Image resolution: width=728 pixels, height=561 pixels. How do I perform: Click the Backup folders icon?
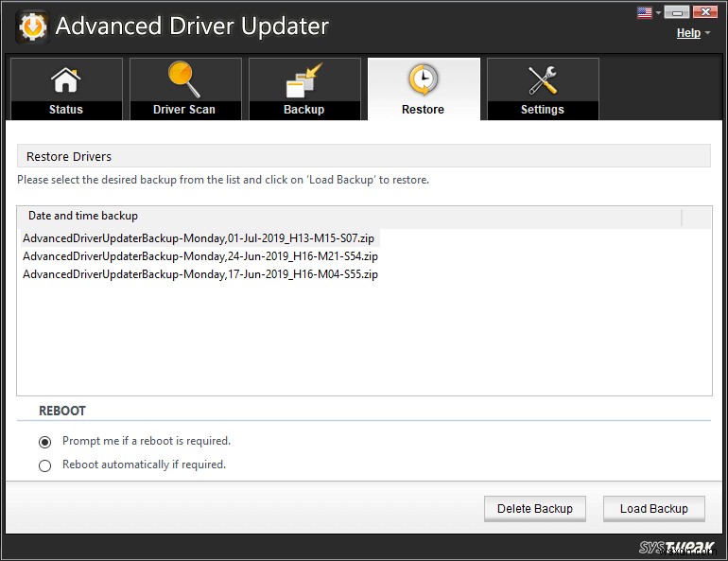(x=304, y=80)
